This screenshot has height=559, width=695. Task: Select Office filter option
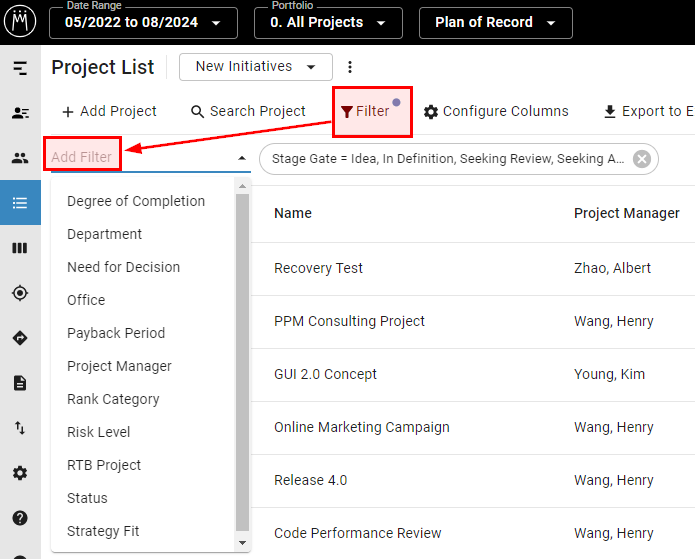86,300
